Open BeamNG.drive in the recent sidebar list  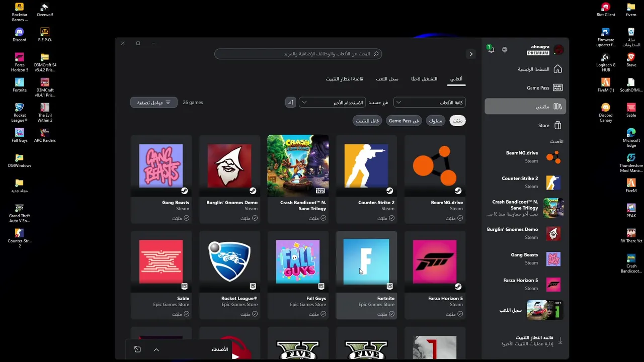[x=525, y=157]
